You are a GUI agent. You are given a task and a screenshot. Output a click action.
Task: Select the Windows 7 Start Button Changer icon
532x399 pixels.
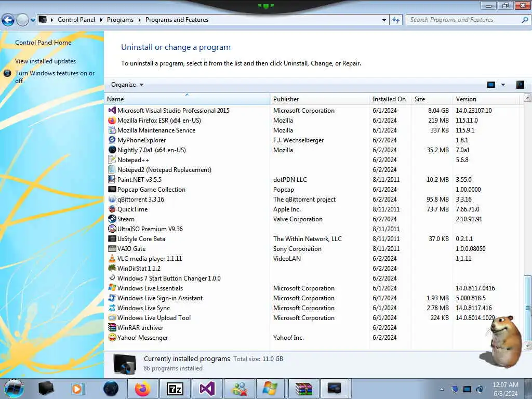point(112,278)
